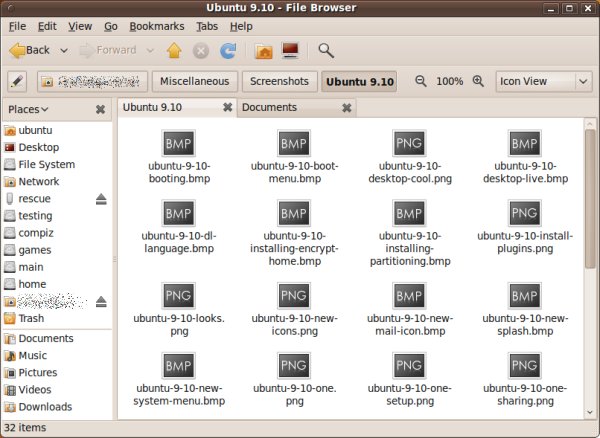Viewport: 600px width, 438px height.
Task: Click the Up folder icon
Action: pos(174,50)
